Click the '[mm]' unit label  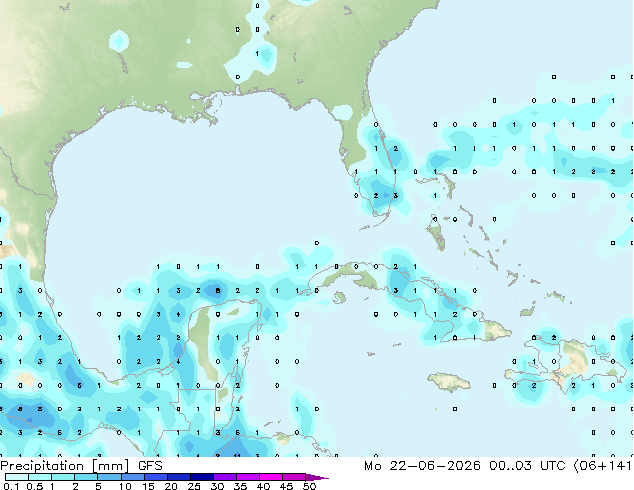pyautogui.click(x=110, y=466)
